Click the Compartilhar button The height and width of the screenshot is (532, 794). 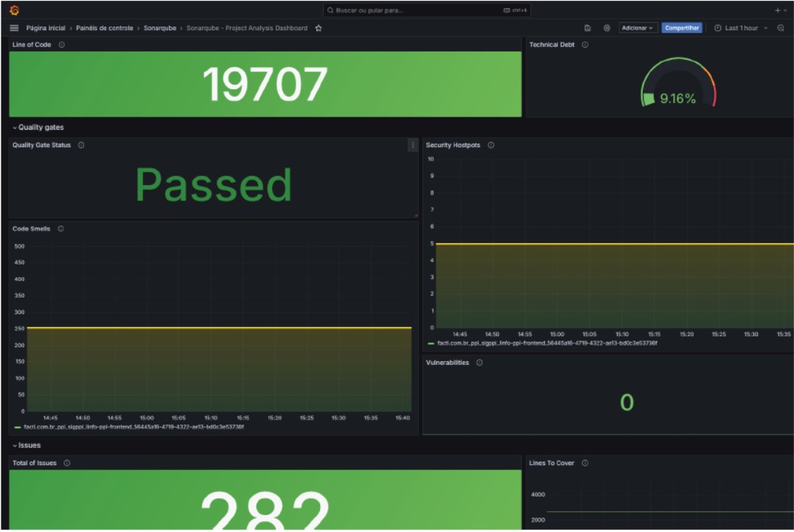tap(681, 28)
